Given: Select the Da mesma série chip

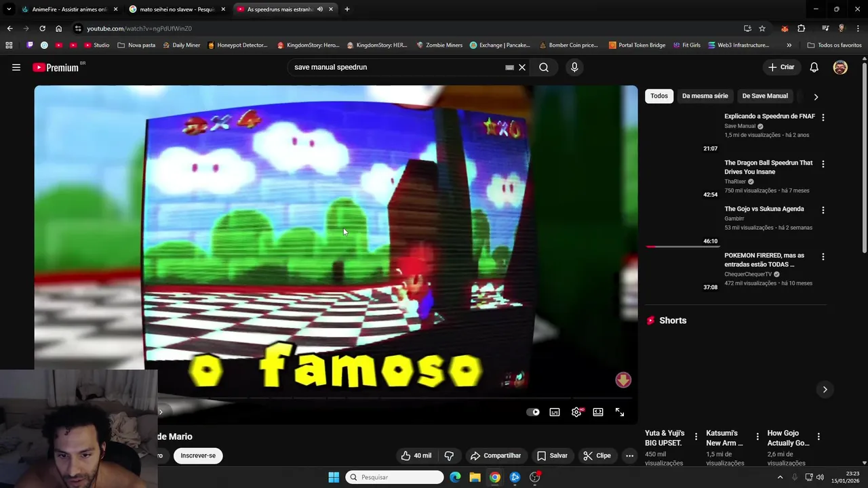Looking at the screenshot, I should coord(705,96).
